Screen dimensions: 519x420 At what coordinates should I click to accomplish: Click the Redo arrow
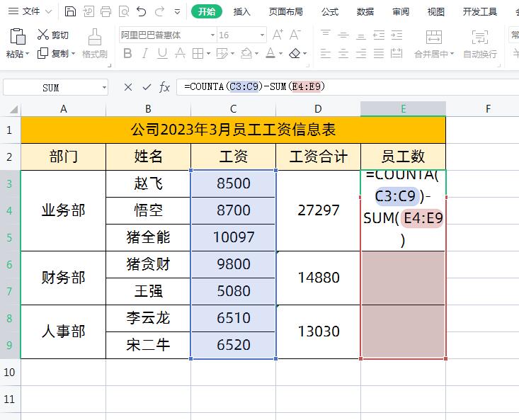click(x=160, y=11)
